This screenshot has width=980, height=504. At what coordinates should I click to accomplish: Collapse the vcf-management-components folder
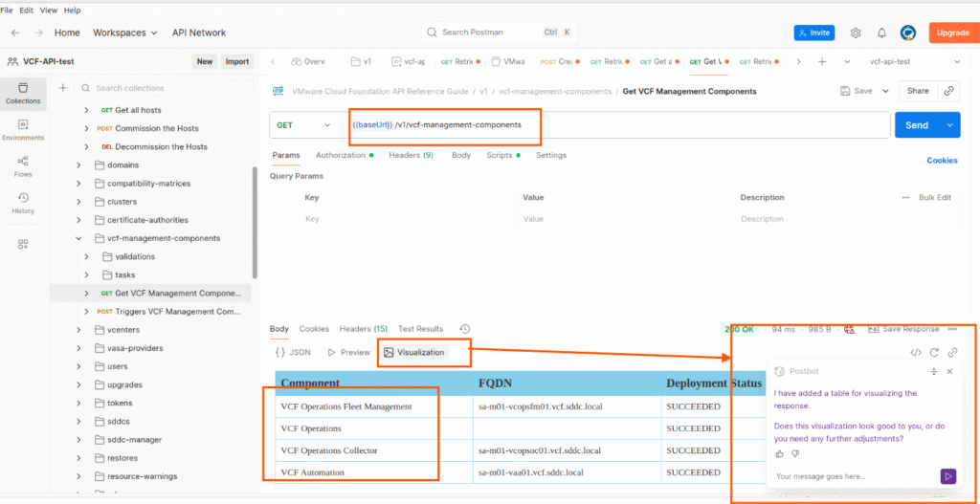[x=79, y=238]
